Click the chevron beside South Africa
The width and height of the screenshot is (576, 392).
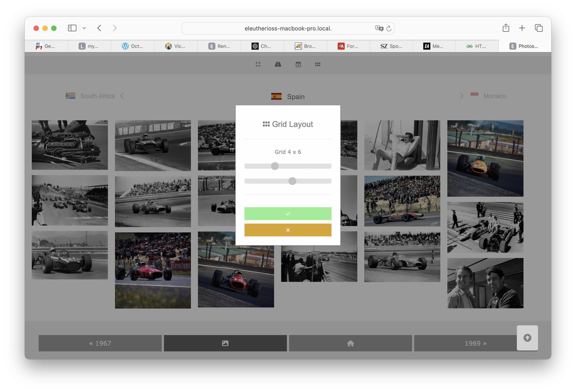(x=122, y=96)
